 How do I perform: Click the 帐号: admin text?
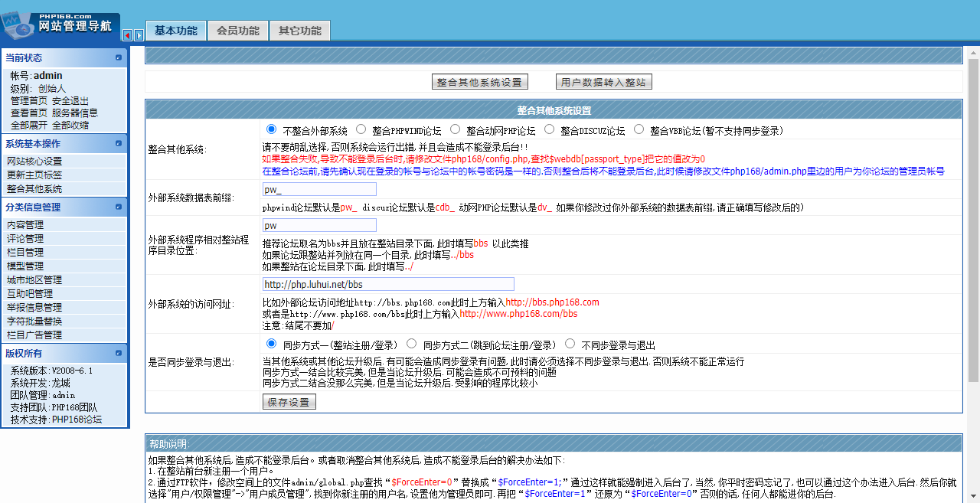coord(37,76)
